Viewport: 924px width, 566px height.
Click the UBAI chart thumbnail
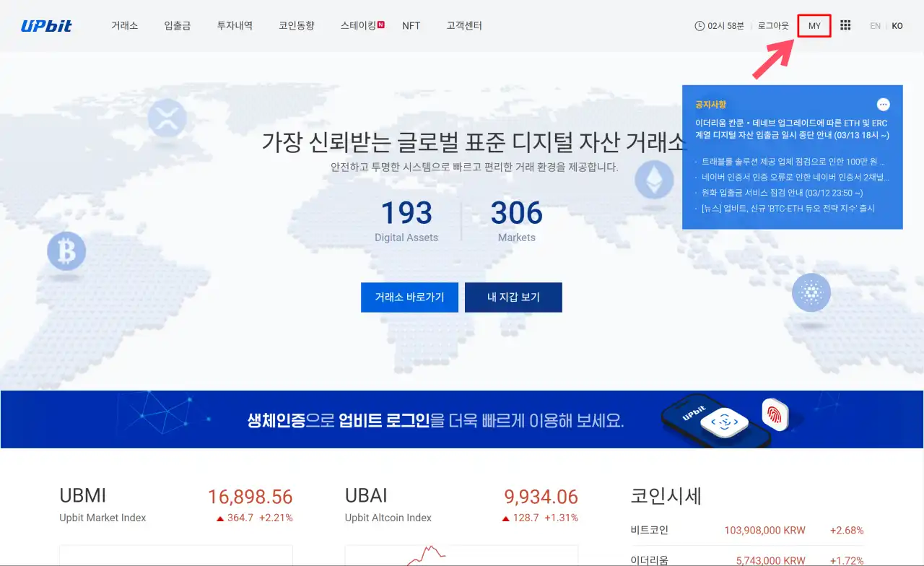click(x=462, y=555)
